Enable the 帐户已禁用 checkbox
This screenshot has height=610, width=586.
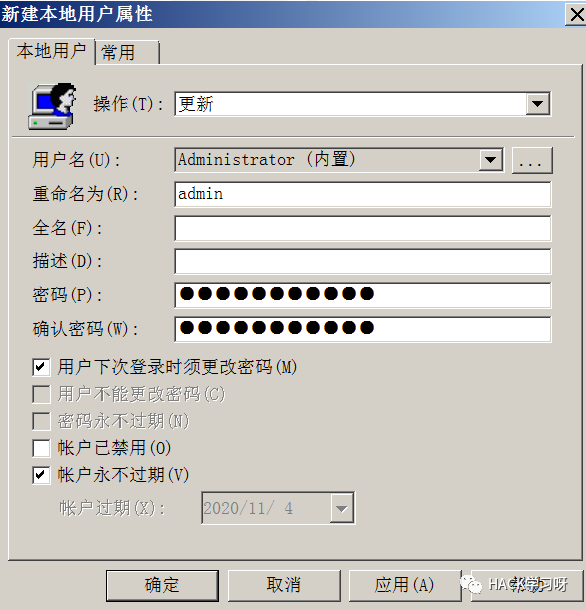[x=41, y=448]
